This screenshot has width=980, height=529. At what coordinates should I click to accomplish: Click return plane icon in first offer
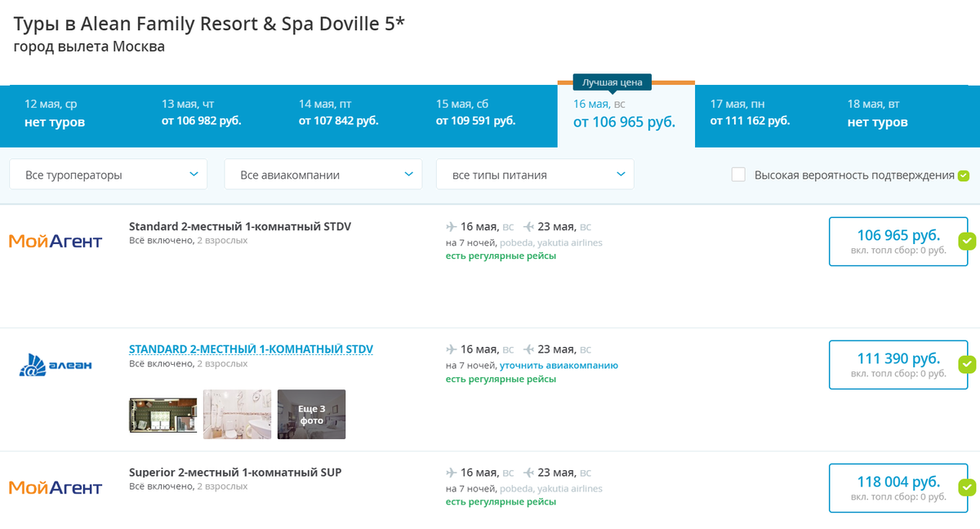pos(528,226)
